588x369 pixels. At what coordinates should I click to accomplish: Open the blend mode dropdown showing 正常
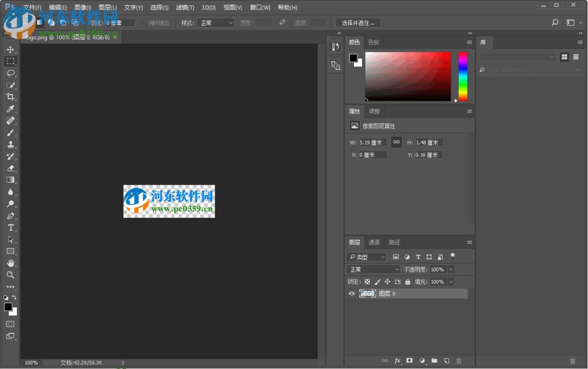pos(373,269)
